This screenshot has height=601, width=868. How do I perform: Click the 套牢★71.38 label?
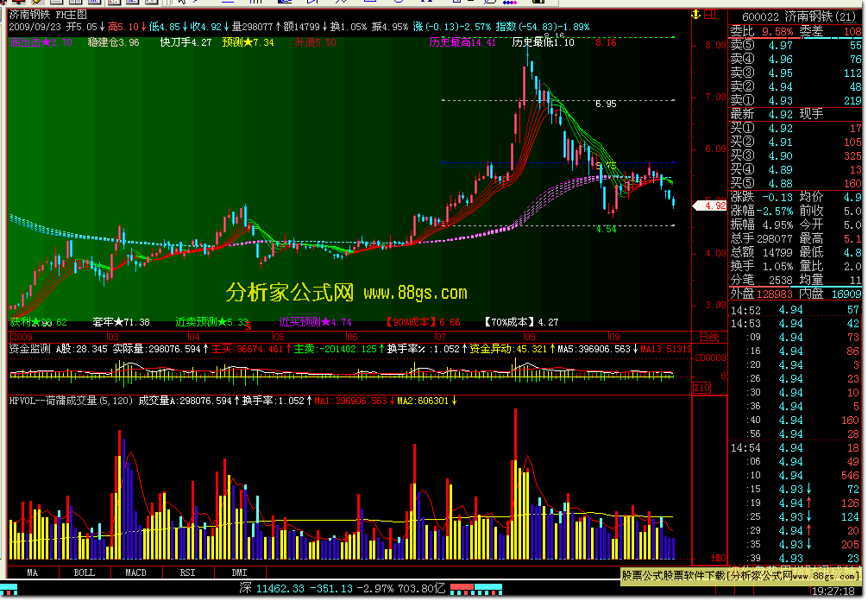click(121, 322)
